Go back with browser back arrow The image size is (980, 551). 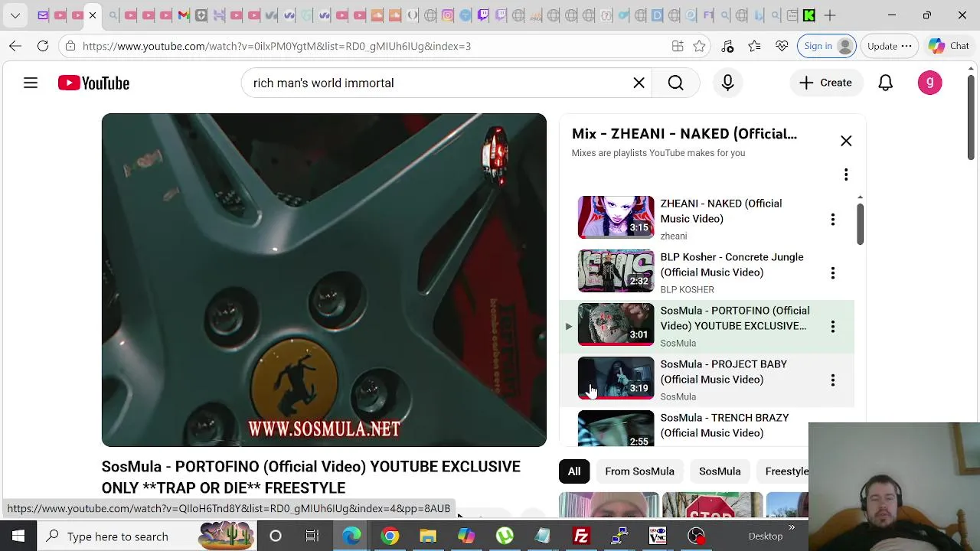(x=15, y=46)
